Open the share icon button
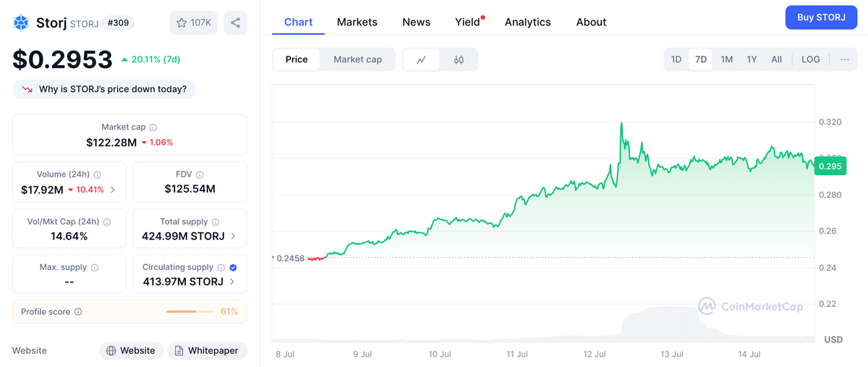 tap(235, 23)
